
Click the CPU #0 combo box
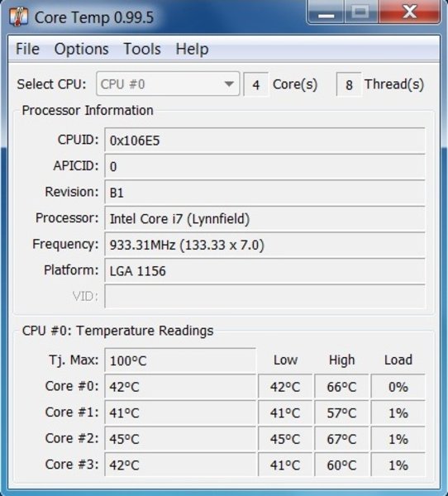tap(168, 84)
